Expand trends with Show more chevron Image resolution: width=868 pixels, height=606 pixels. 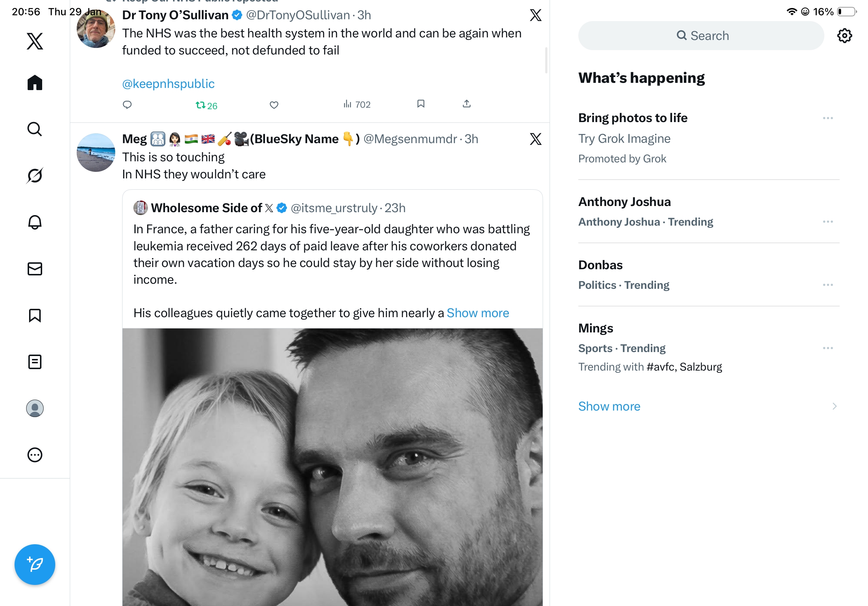[834, 406]
